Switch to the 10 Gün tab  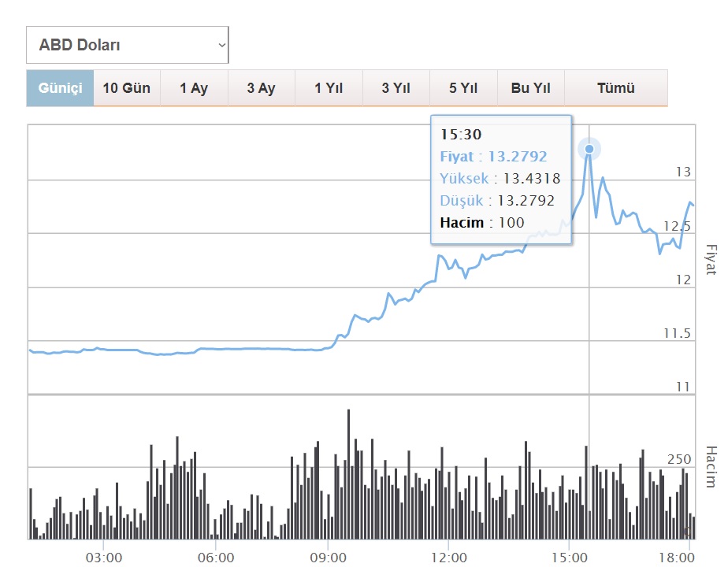[x=127, y=88]
